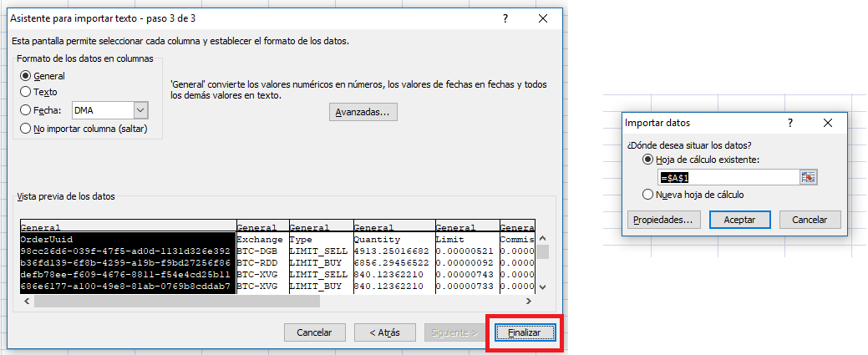Open the Avanzadas settings button
The width and height of the screenshot is (868, 355).
[363, 112]
